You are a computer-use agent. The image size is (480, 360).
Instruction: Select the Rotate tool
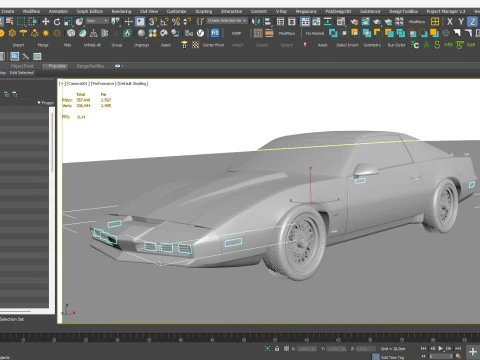[x=57, y=22]
